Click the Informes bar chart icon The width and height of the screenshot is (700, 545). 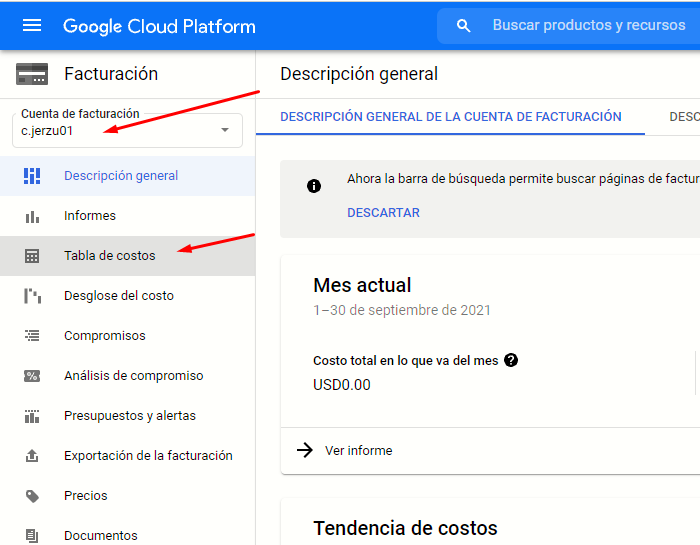pos(32,216)
